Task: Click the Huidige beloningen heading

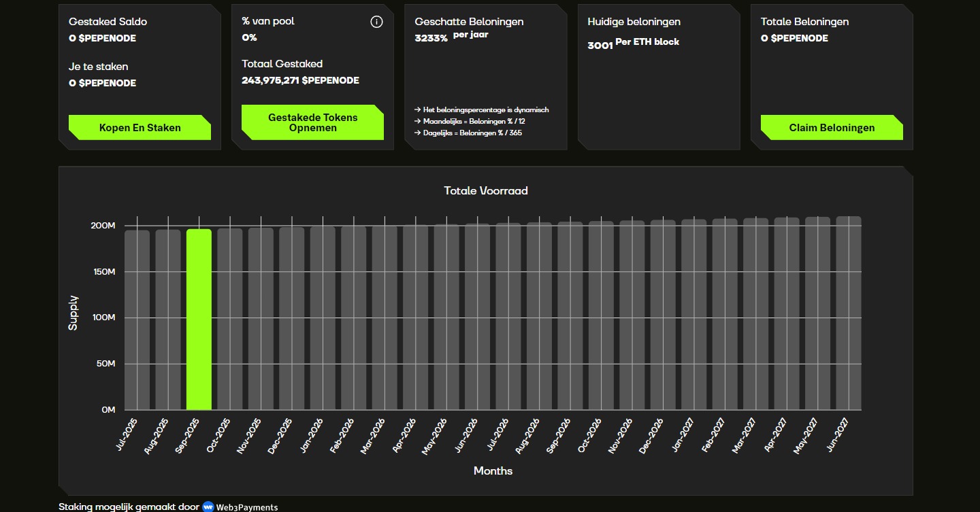Action: pos(634,22)
